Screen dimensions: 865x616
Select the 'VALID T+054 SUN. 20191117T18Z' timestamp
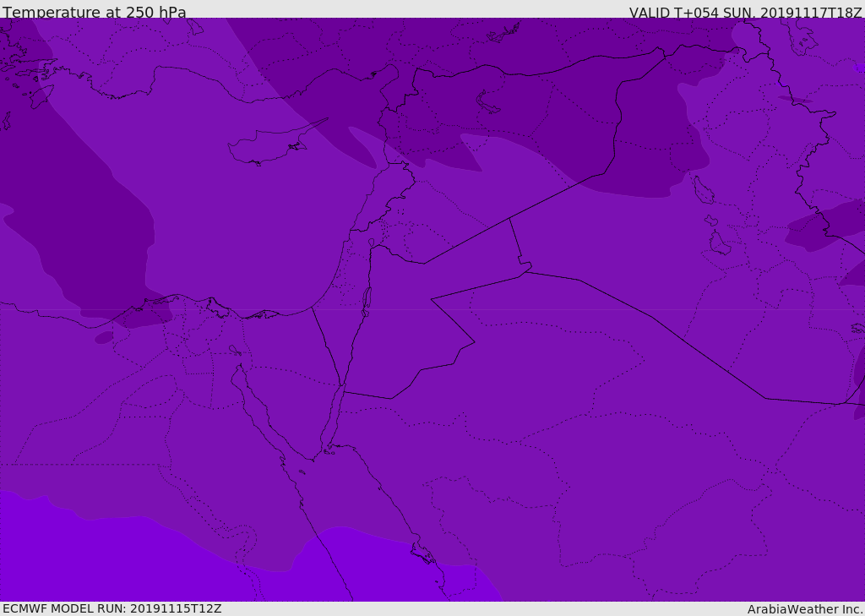coord(745,13)
